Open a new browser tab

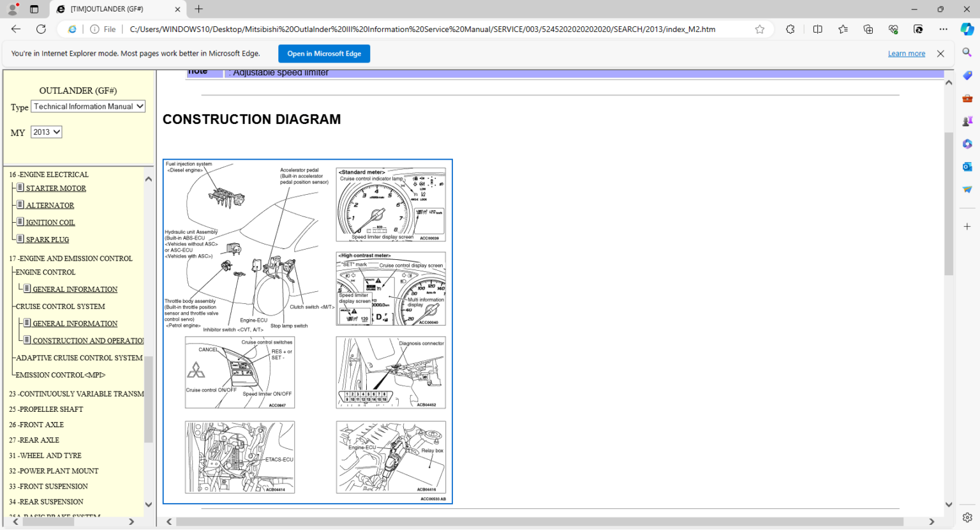click(198, 9)
